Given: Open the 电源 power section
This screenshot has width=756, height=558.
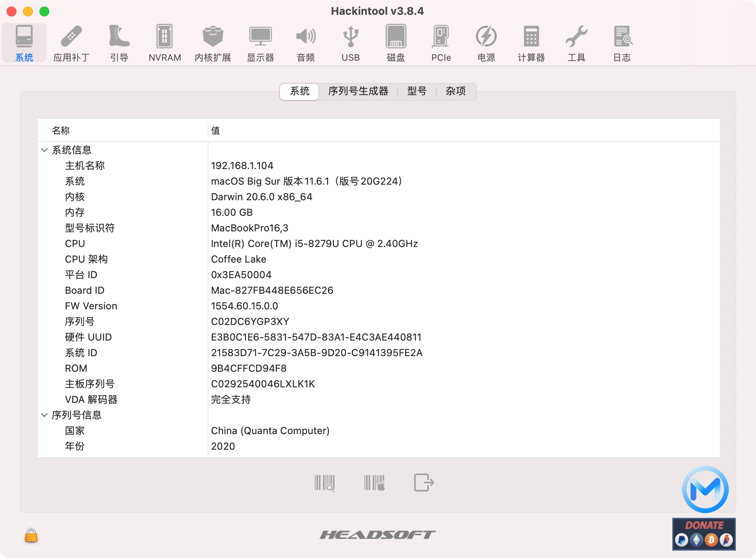Looking at the screenshot, I should (x=486, y=43).
